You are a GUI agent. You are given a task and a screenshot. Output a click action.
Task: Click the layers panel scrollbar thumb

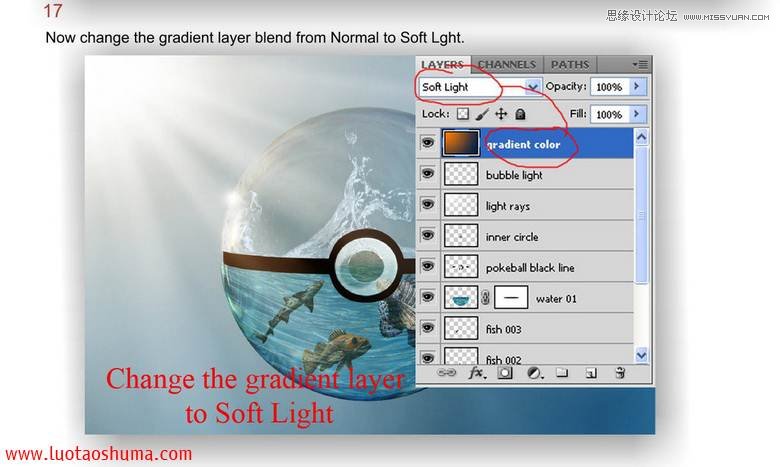point(641,215)
